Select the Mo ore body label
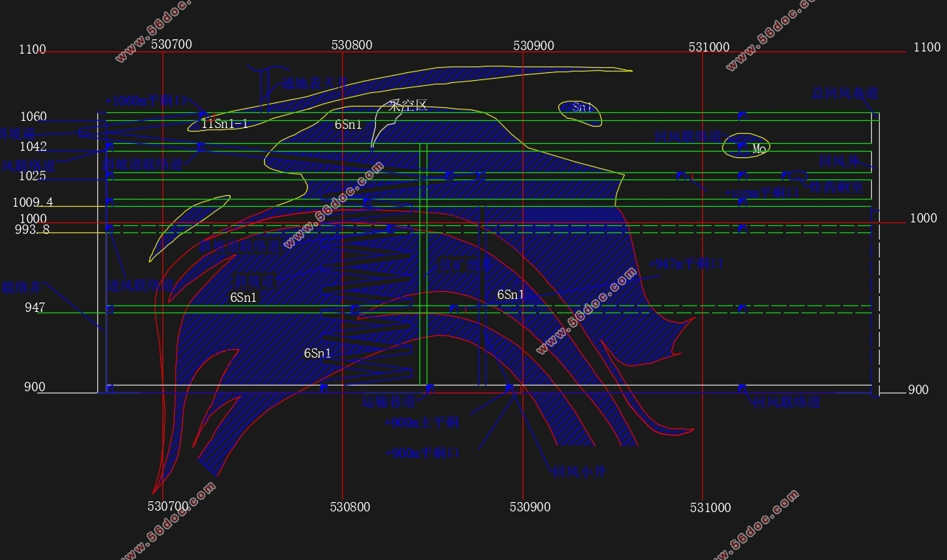 tap(759, 149)
